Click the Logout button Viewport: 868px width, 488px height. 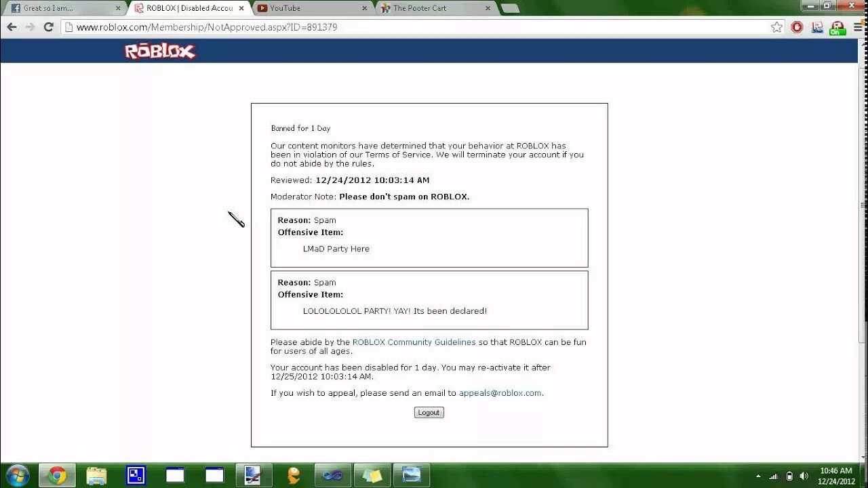429,412
